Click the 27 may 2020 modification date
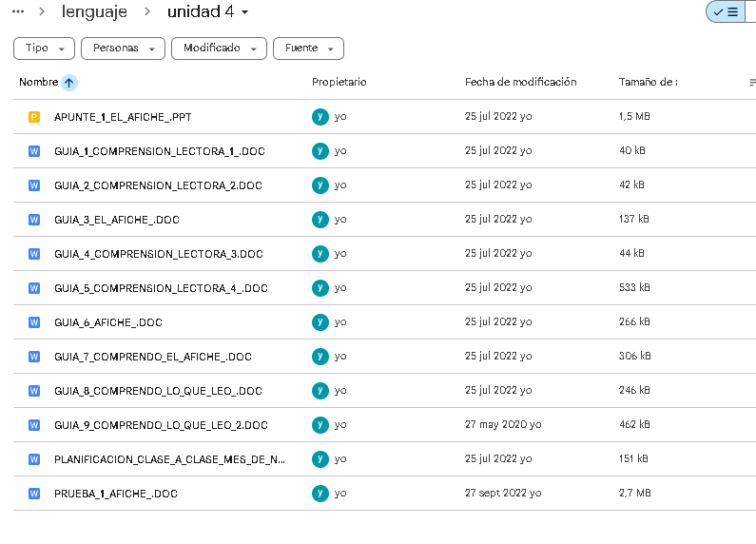Viewport: 756px width, 544px height. [496, 424]
